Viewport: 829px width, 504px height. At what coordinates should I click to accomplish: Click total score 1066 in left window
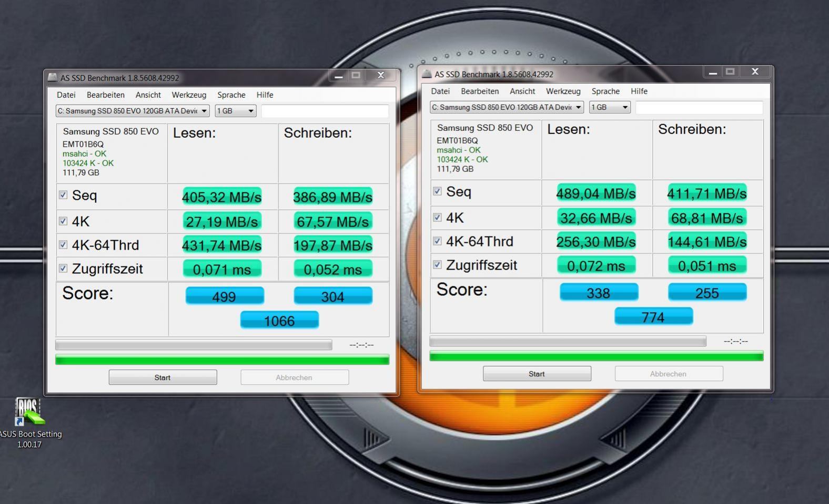click(x=279, y=320)
